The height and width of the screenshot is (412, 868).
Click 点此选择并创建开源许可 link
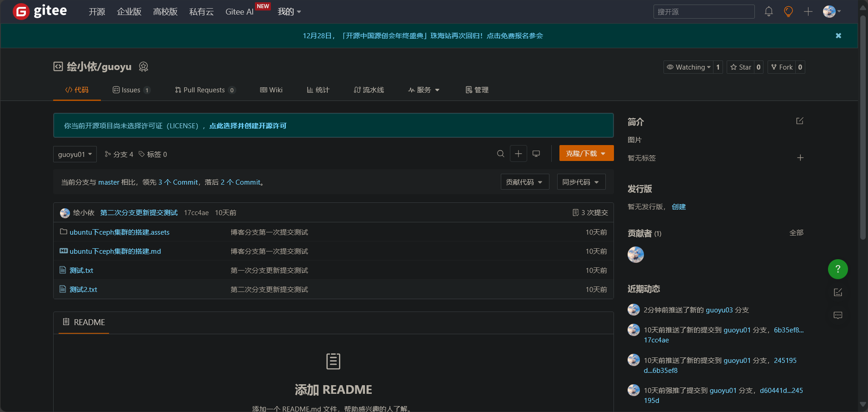click(248, 126)
